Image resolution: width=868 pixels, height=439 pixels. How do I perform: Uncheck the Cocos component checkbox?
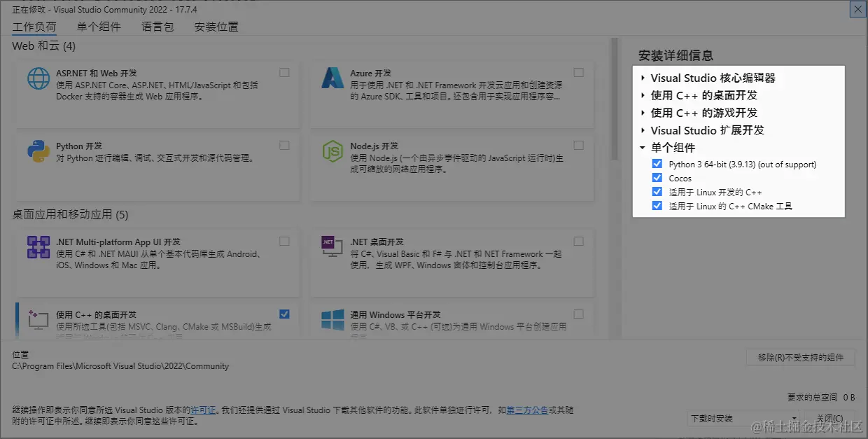coord(657,178)
